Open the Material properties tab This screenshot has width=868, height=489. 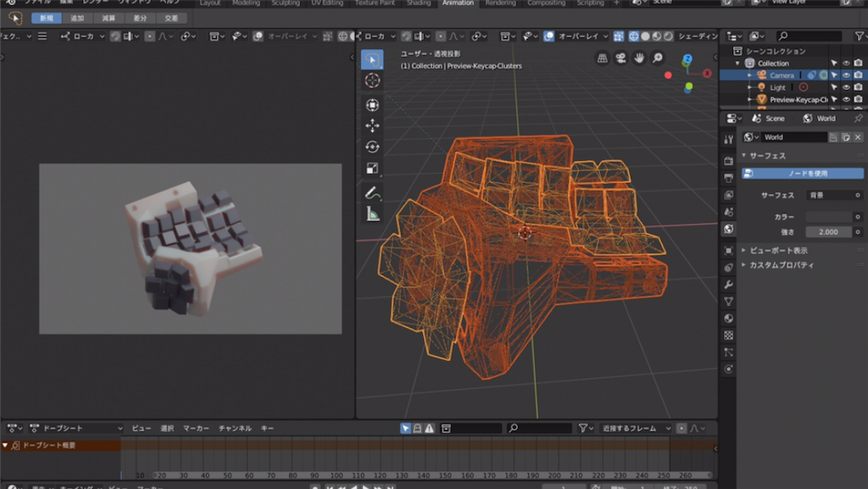728,319
